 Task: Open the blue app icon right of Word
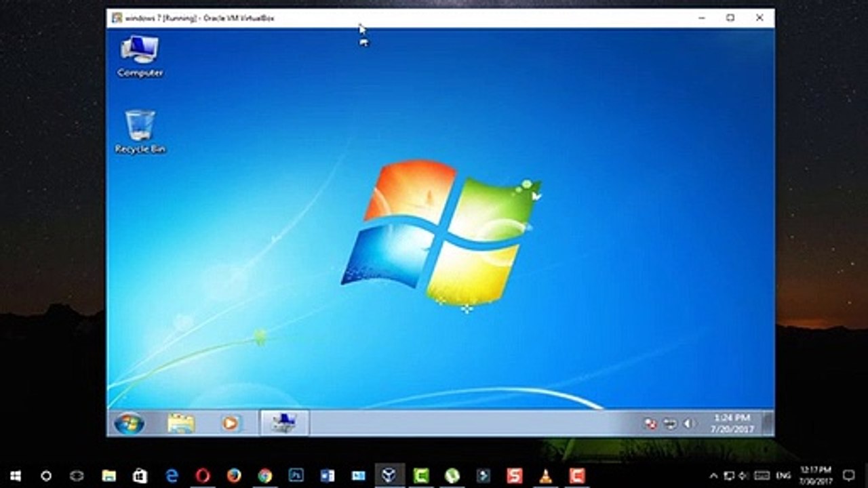point(359,476)
